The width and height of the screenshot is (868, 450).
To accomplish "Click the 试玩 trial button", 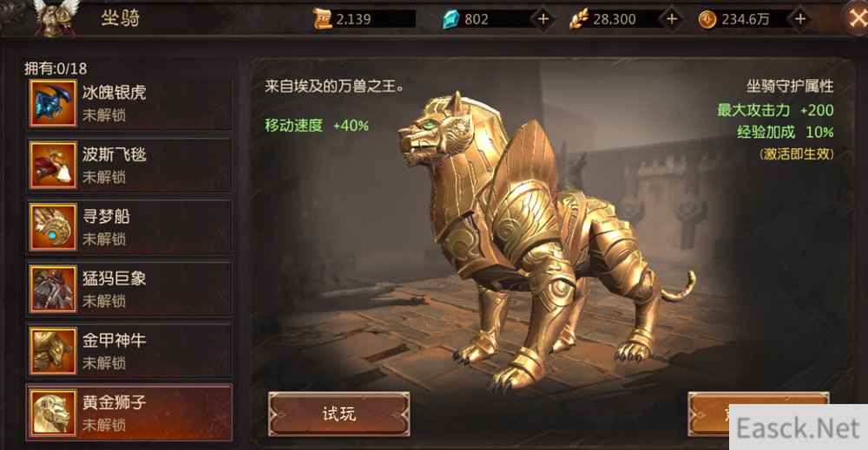I will click(x=339, y=414).
